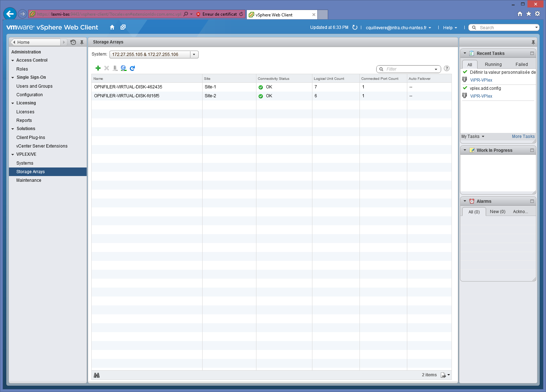Click the globe connectivity toolbar icon
This screenshot has height=392, width=546.
tap(124, 68)
